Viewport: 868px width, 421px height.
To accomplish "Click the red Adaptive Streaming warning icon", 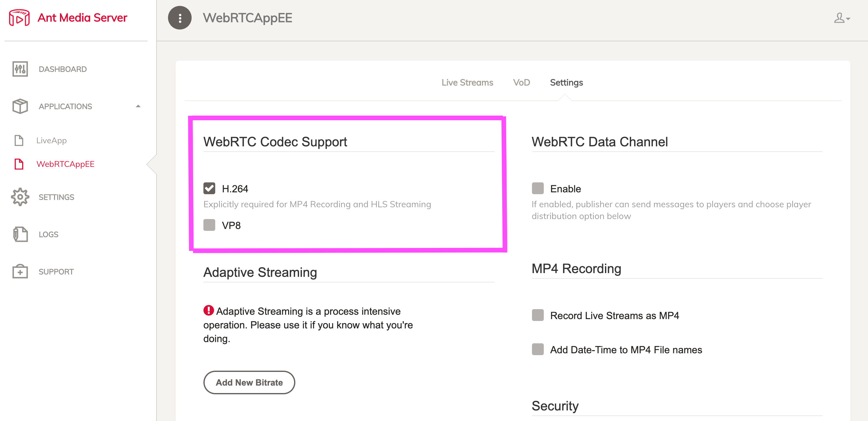I will coord(209,310).
